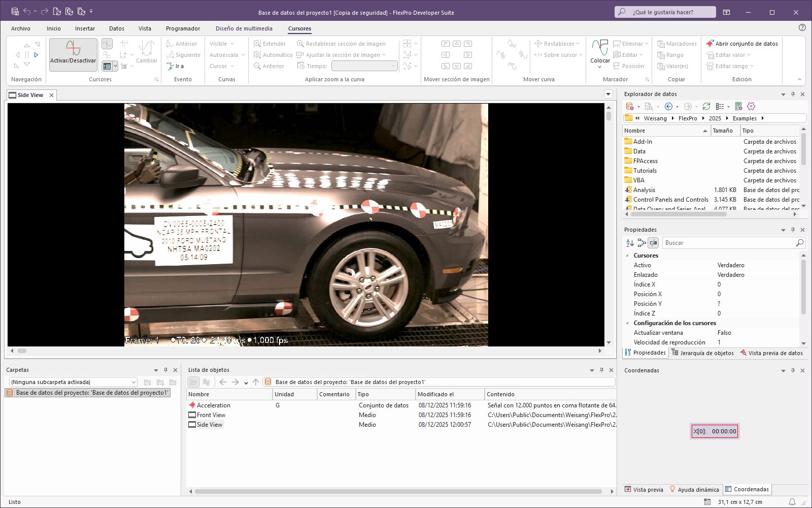Viewport: 812px width, 508px height.
Task: Pin the Propiedades panel
Action: tap(793, 230)
